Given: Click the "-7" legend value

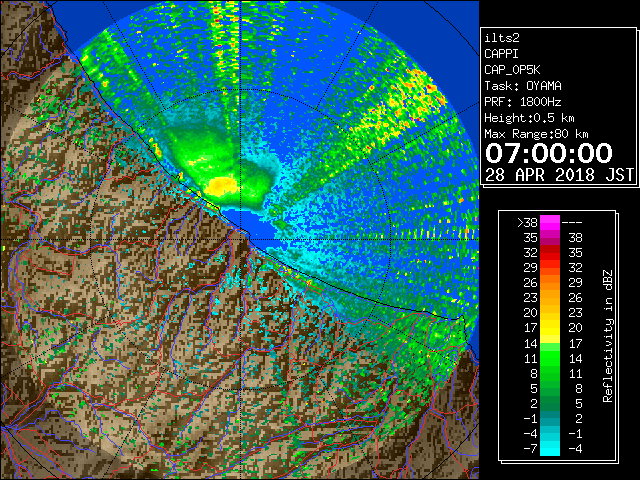Looking at the screenshot, I should tap(531, 448).
